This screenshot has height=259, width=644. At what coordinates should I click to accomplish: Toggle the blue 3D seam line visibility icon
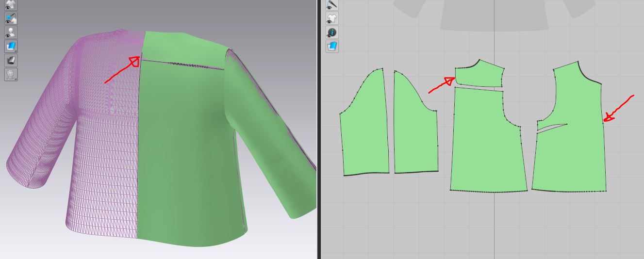11,18
